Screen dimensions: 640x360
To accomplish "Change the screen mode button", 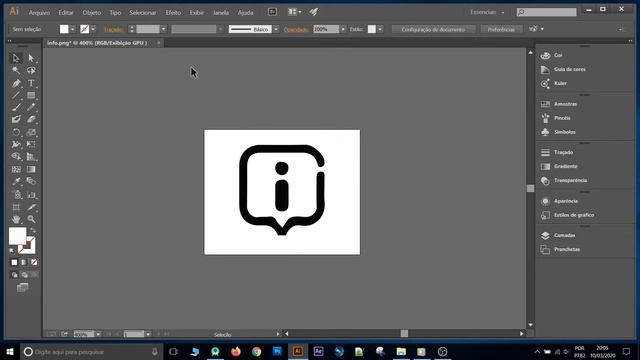I will coord(22,288).
